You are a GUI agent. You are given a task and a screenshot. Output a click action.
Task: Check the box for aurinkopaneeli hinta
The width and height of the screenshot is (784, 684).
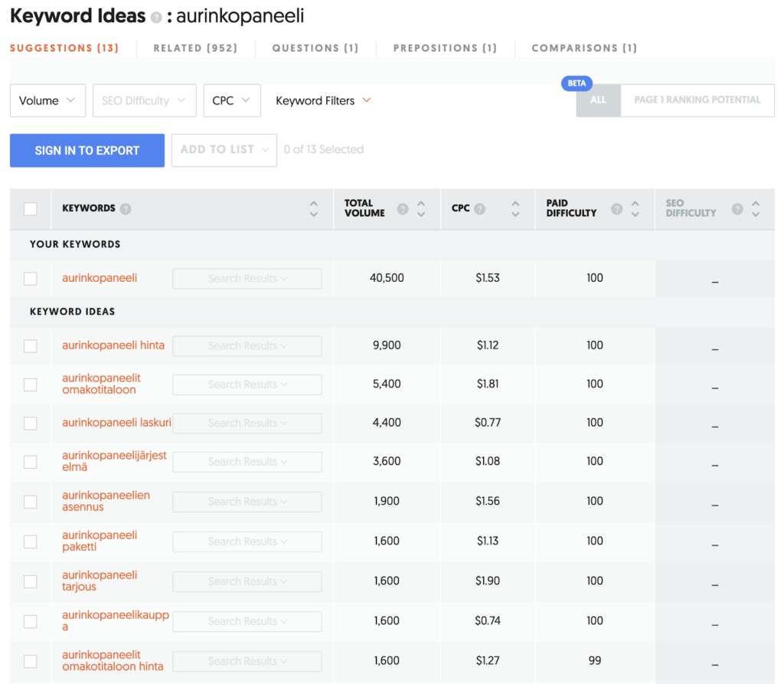coord(31,345)
